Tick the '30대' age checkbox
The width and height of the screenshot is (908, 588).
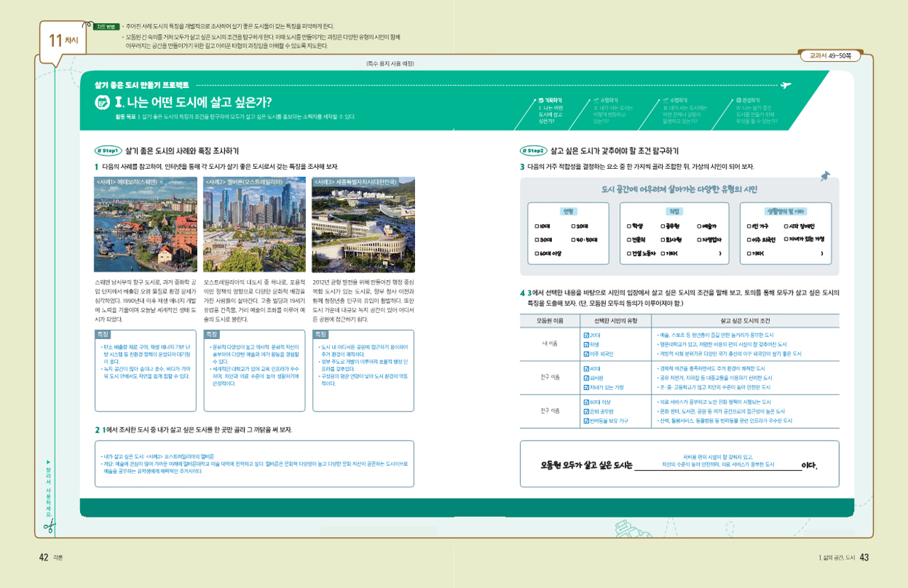538,240
